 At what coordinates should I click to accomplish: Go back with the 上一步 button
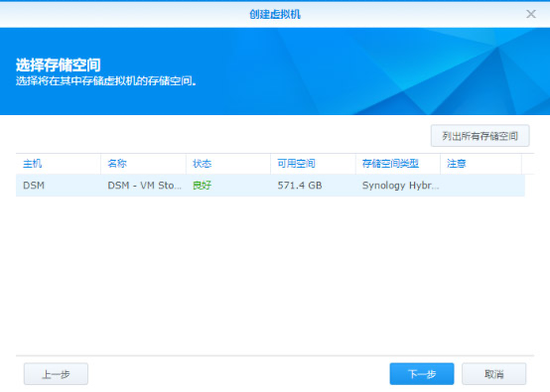(x=56, y=374)
